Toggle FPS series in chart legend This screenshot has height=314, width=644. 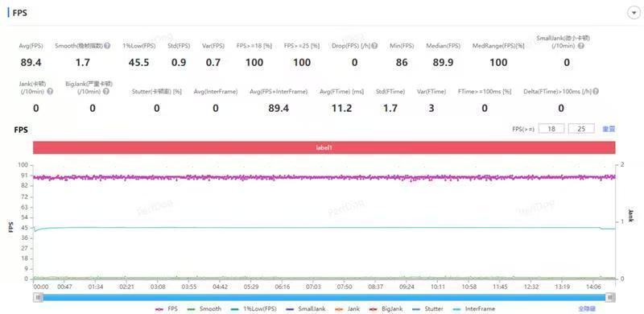pyautogui.click(x=167, y=308)
